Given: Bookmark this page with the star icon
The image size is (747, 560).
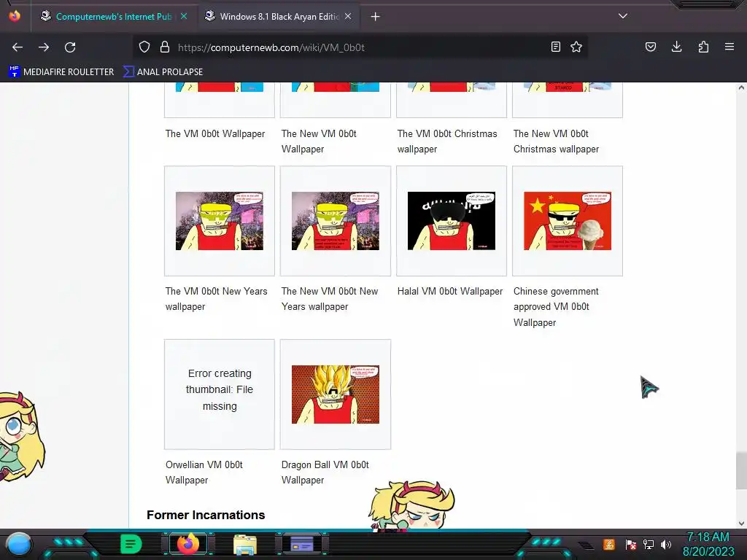Looking at the screenshot, I should pyautogui.click(x=576, y=47).
